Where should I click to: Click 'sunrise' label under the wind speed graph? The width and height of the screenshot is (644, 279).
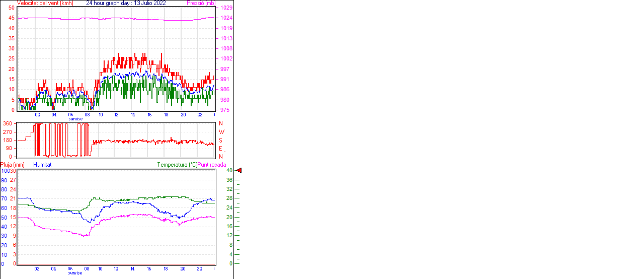[x=76, y=119]
